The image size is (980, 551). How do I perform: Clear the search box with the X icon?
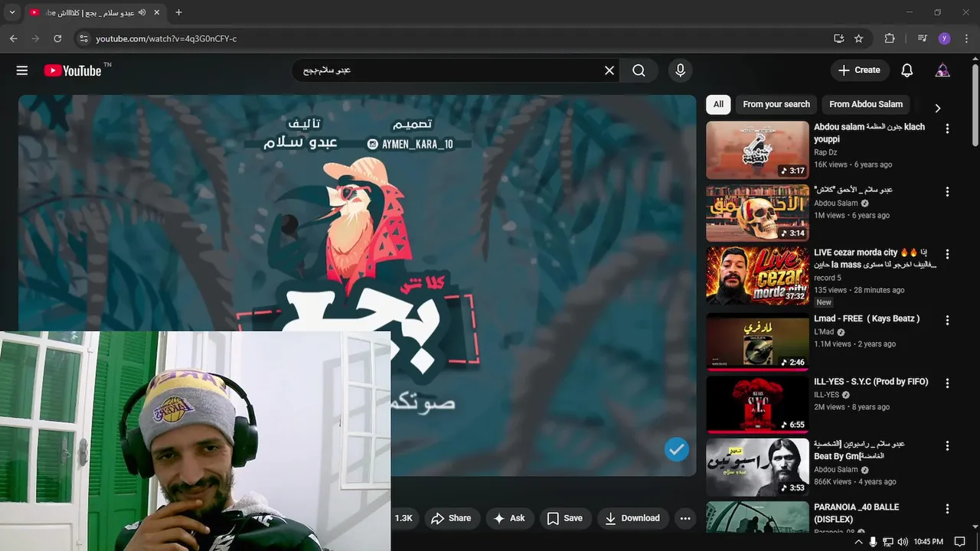click(x=609, y=70)
